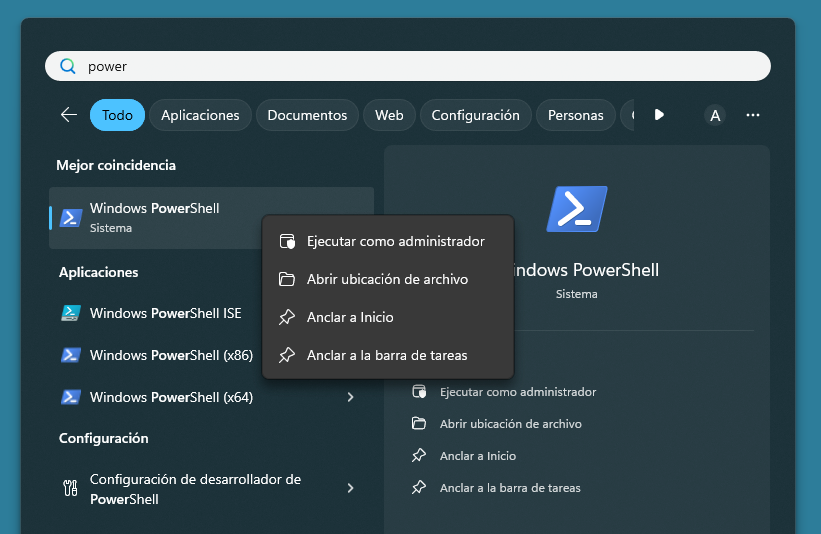Click the shield icon beside Ejecutar como administrador in the right panel
This screenshot has width=821, height=534.
click(x=419, y=392)
